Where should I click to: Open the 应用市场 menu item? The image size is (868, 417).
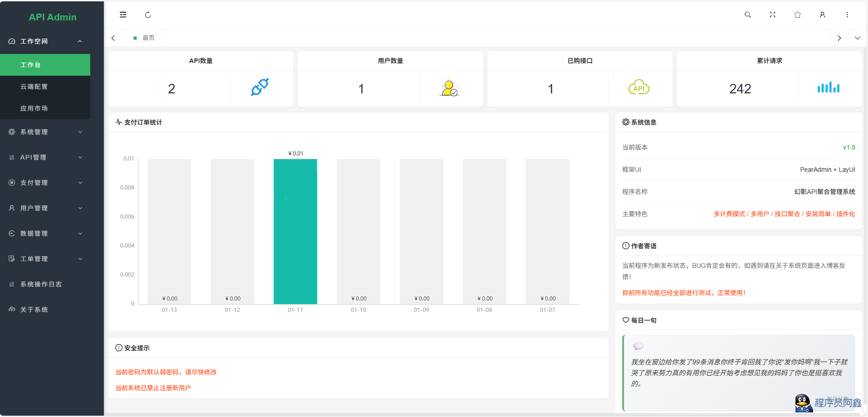tap(34, 108)
